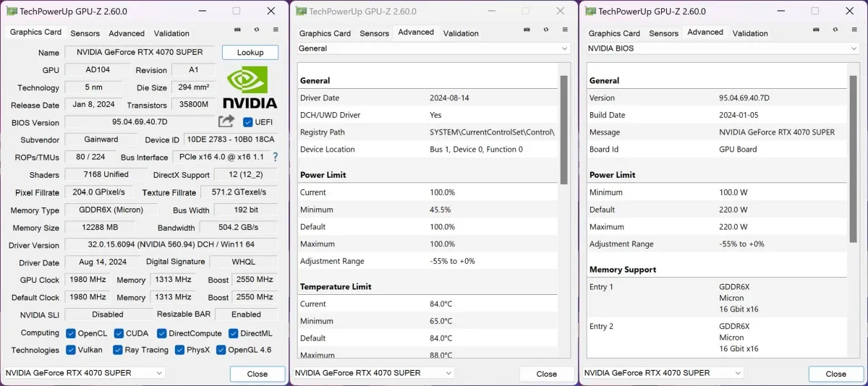
Task: Open hamburger menu in the NVIDIA BIOS window
Action: click(854, 30)
